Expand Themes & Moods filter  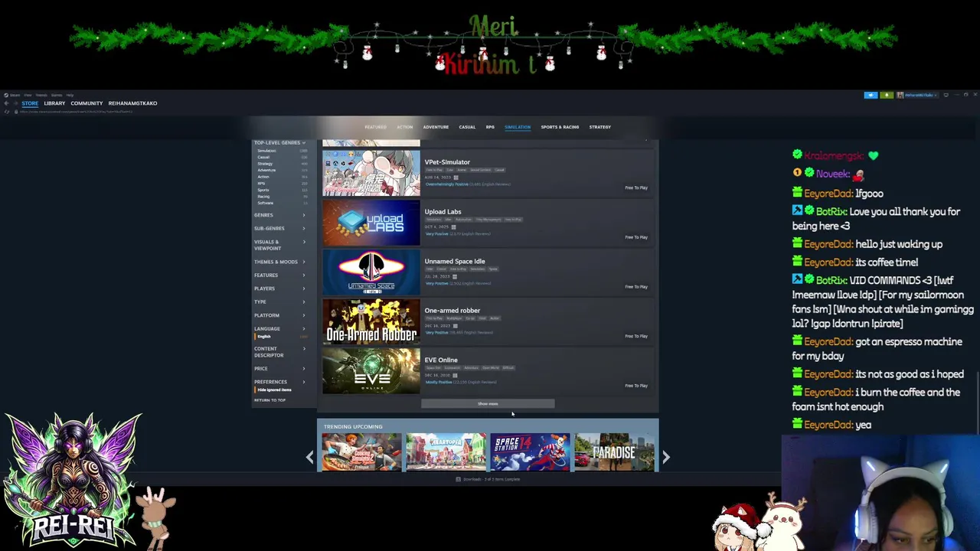[x=279, y=262]
